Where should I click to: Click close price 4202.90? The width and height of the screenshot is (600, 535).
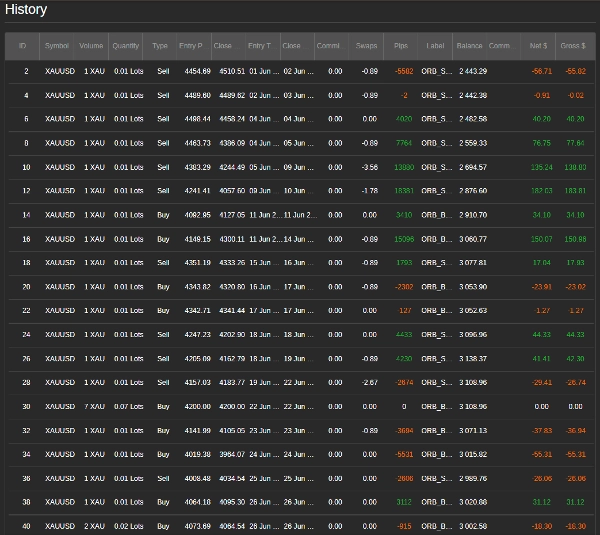232,335
